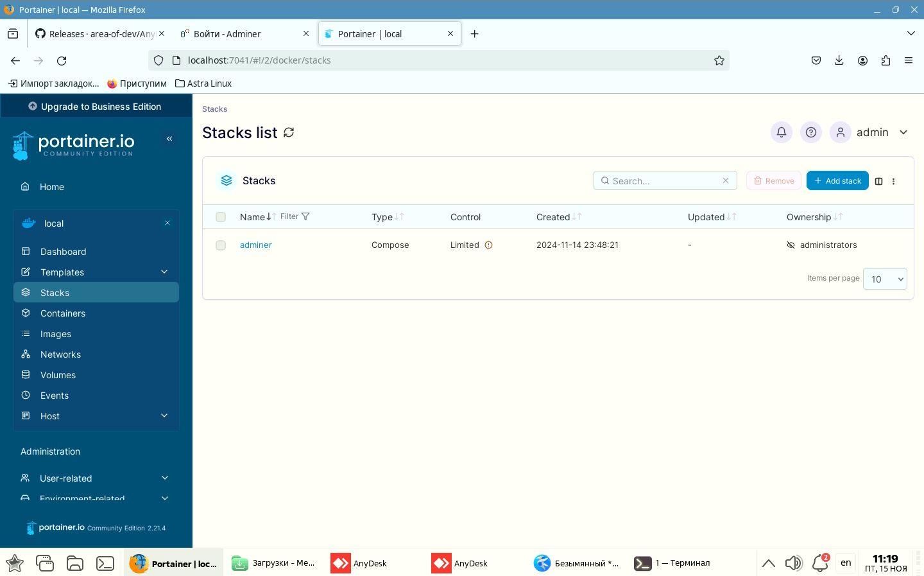
Task: Click the help question mark icon
Action: point(810,132)
